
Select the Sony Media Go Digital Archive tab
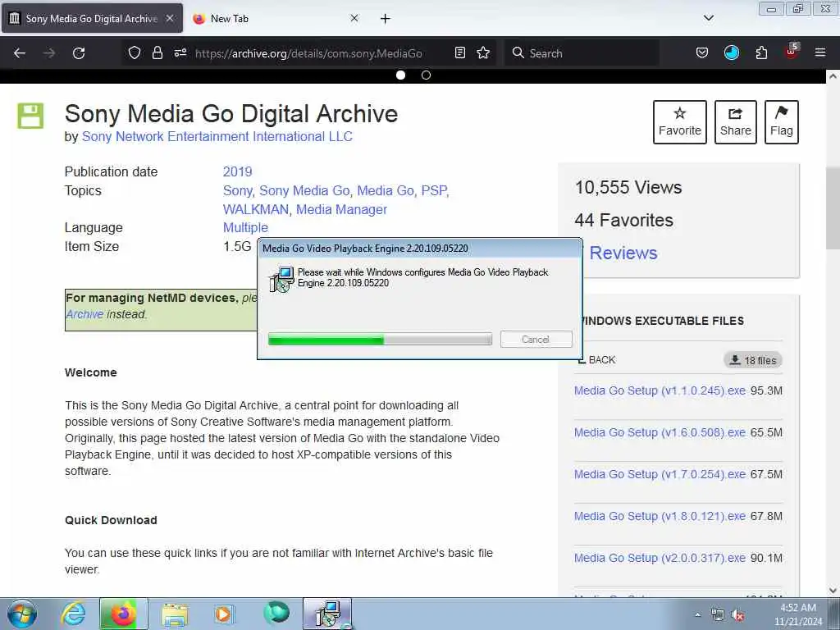[92, 18]
